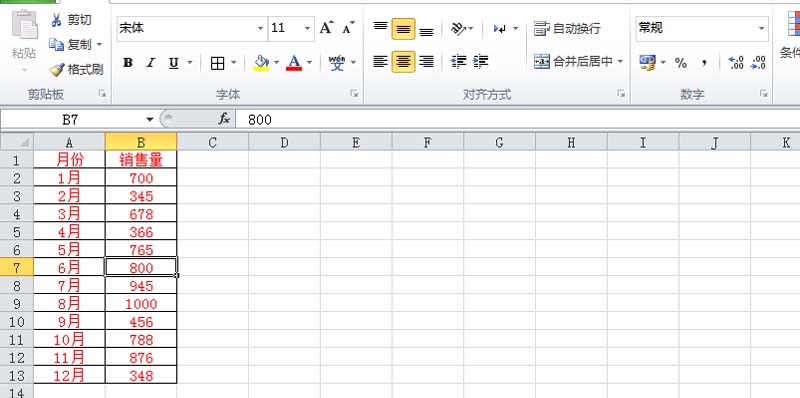
Task: Select cell containing 1000
Action: point(141,304)
